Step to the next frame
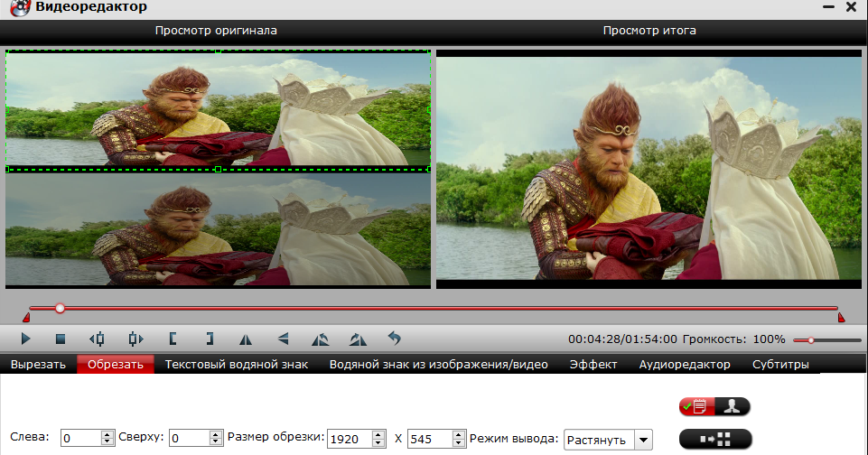This screenshot has height=455, width=868. coord(135,339)
